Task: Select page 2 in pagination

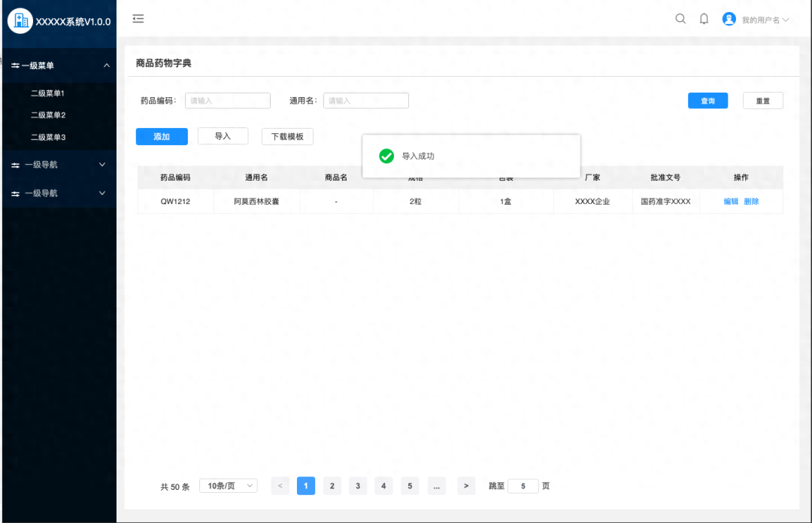Action: [x=332, y=485]
